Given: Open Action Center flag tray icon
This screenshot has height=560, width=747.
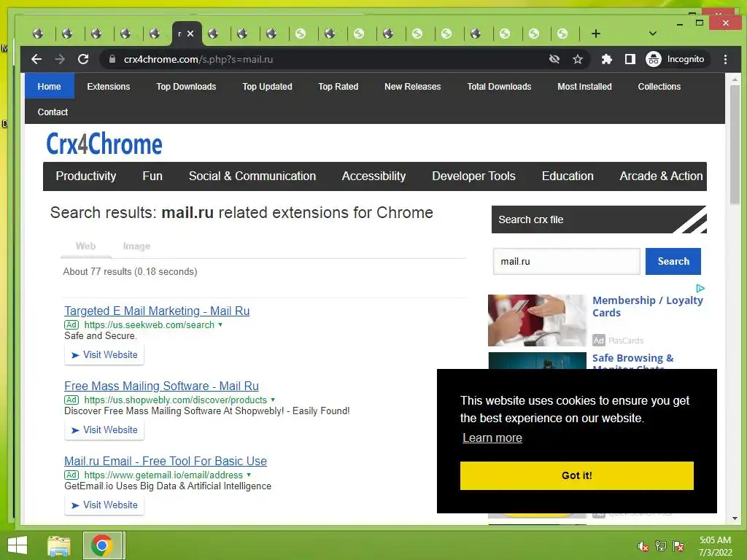Looking at the screenshot, I should click(x=678, y=546).
